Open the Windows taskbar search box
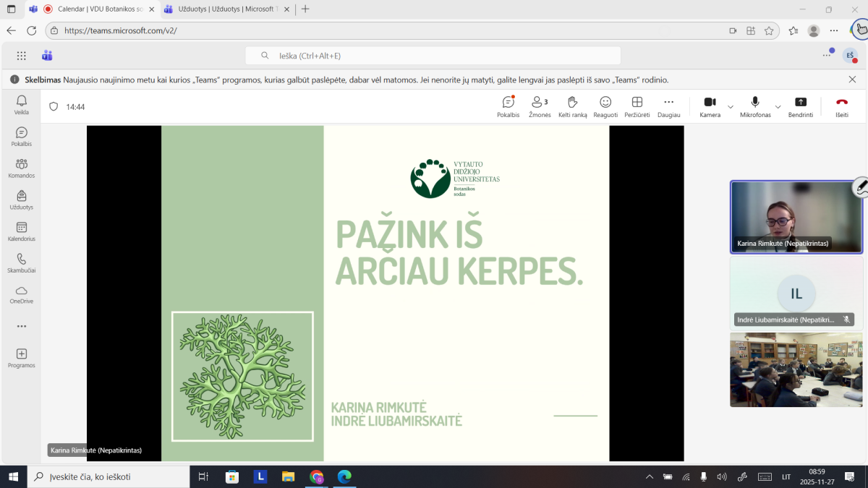The image size is (868, 488). (x=109, y=476)
